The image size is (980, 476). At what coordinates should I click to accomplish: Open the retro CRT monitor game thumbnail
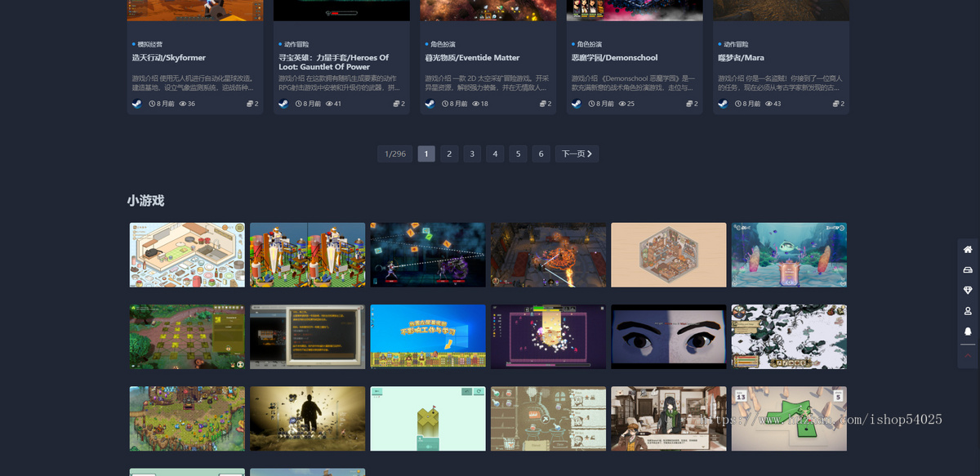[x=308, y=337]
